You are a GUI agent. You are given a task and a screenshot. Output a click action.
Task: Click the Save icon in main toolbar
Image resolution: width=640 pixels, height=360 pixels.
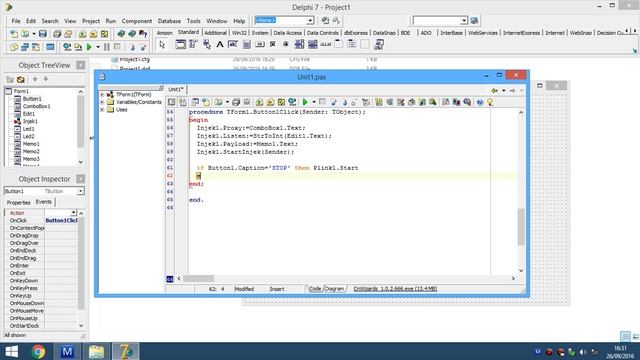(42, 34)
